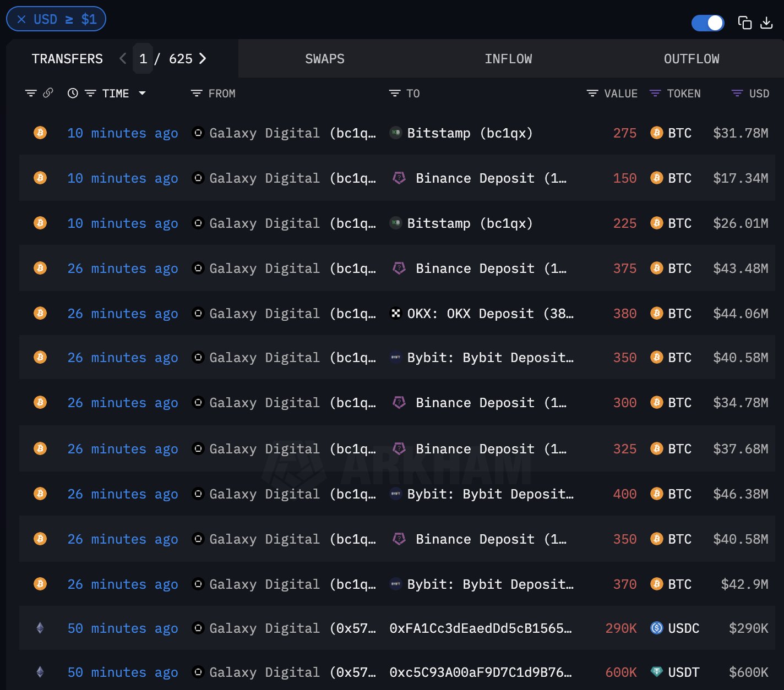The image size is (784, 690).
Task: Select the $37.68M USD value
Action: point(741,449)
